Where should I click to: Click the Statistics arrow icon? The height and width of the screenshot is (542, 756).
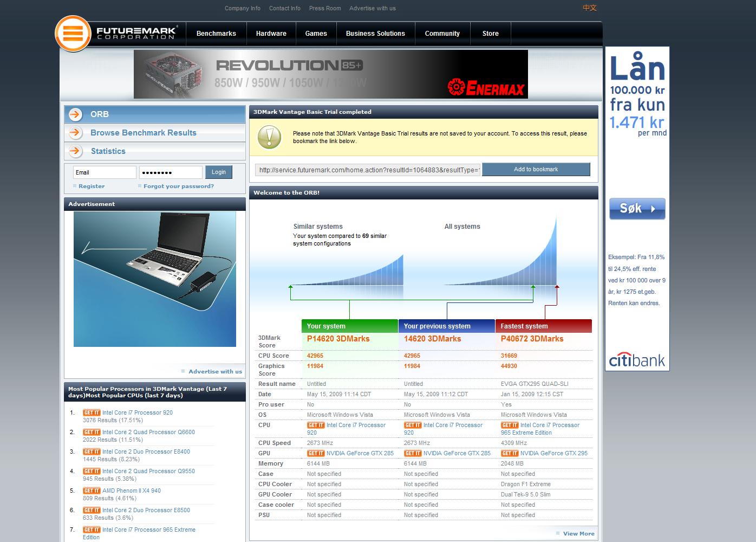click(76, 151)
